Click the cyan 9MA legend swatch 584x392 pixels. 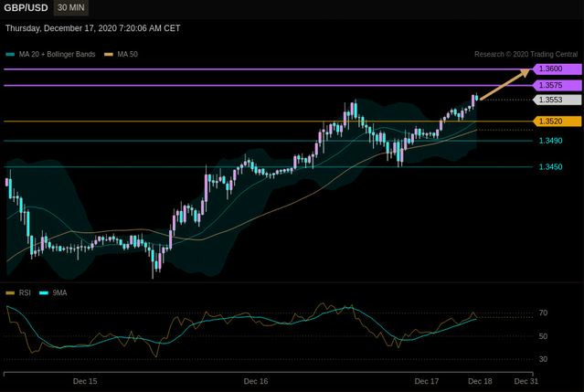point(44,293)
